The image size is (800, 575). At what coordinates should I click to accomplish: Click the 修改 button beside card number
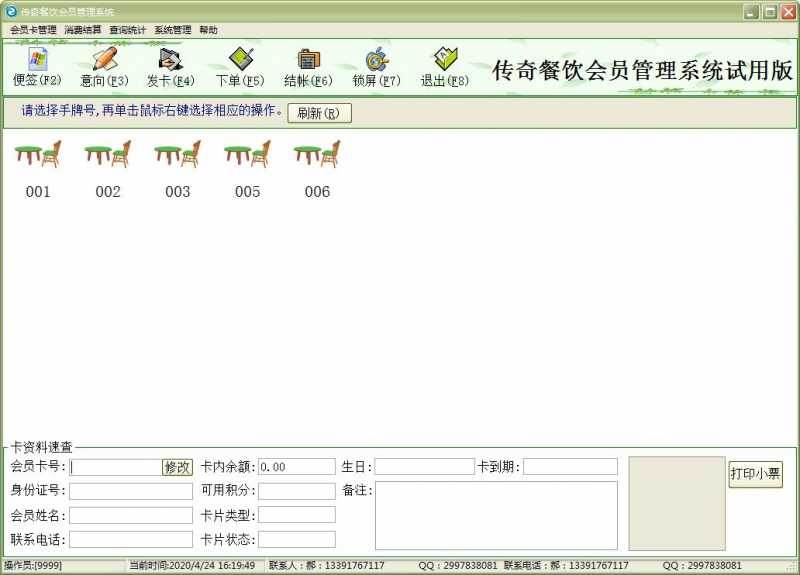click(177, 467)
